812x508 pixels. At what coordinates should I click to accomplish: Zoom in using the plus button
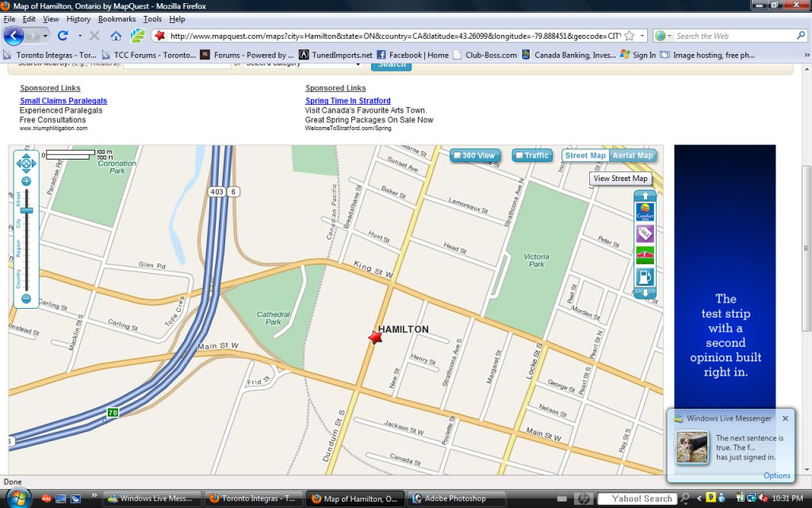point(26,179)
